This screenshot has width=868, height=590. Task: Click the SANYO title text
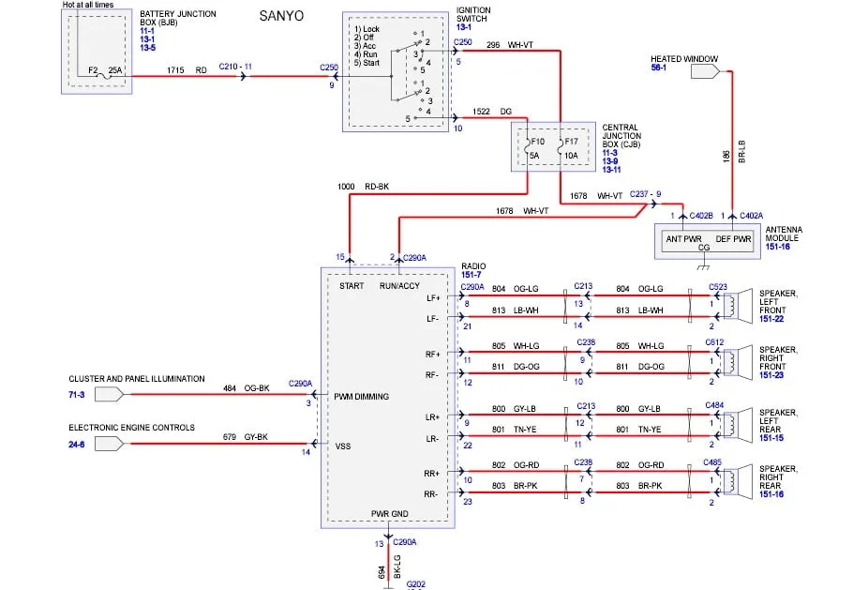(x=281, y=16)
